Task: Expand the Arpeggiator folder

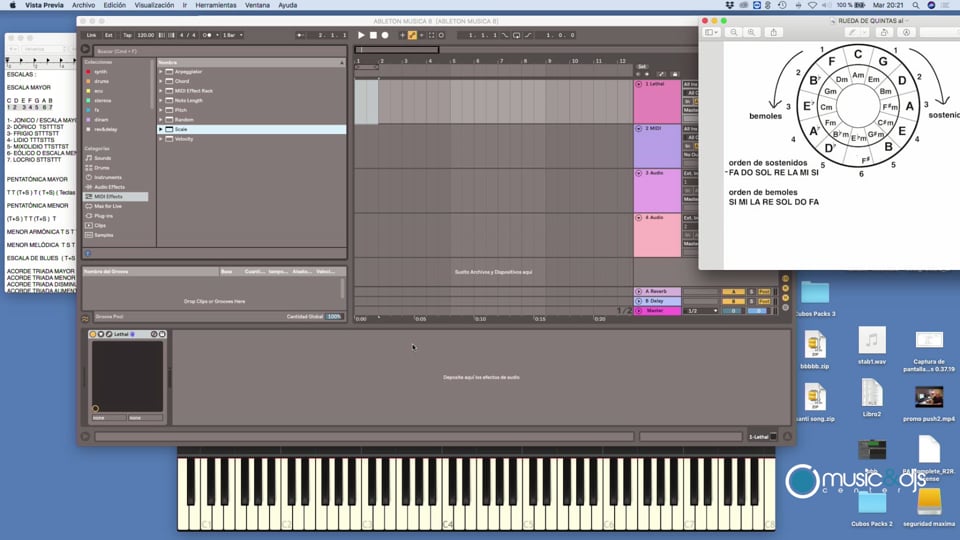Action: click(x=161, y=72)
